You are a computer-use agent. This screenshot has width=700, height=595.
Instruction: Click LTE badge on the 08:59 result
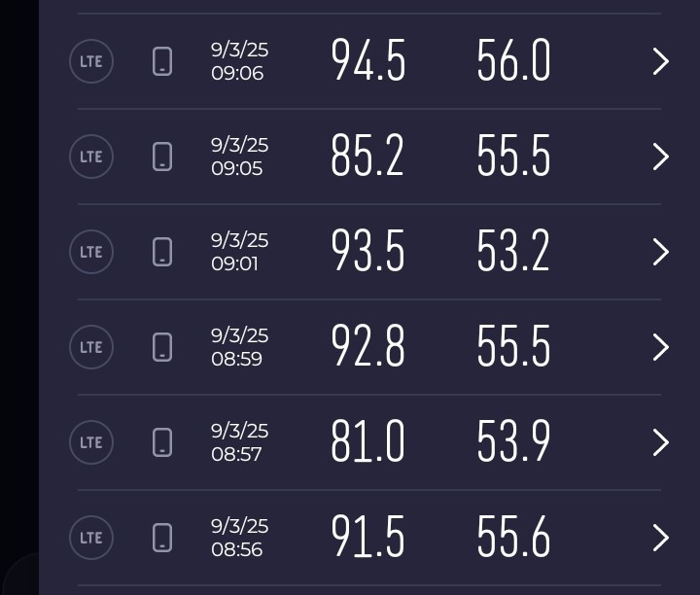coord(91,347)
